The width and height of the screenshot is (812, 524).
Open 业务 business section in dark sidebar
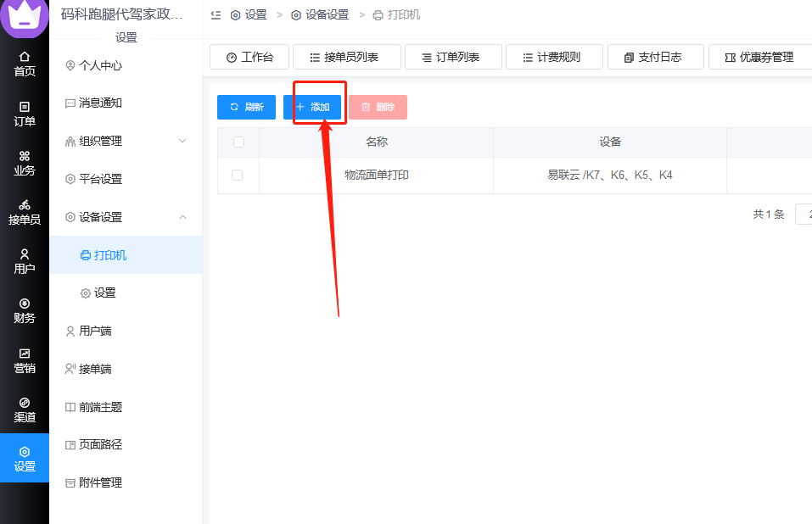pos(25,163)
